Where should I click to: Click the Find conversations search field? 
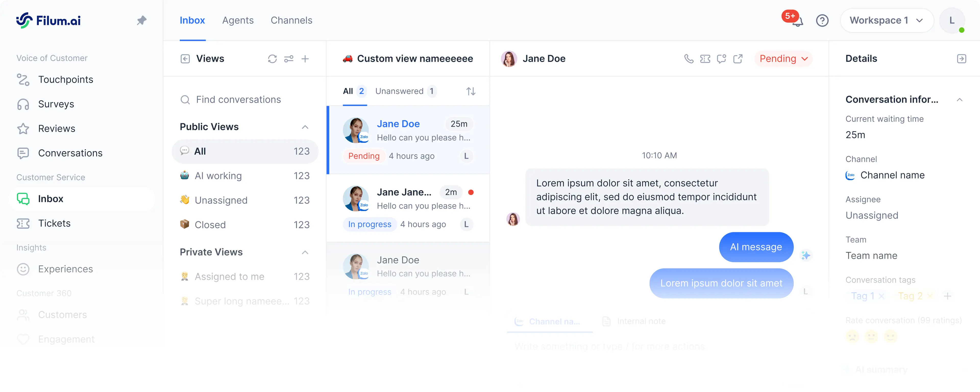click(238, 100)
